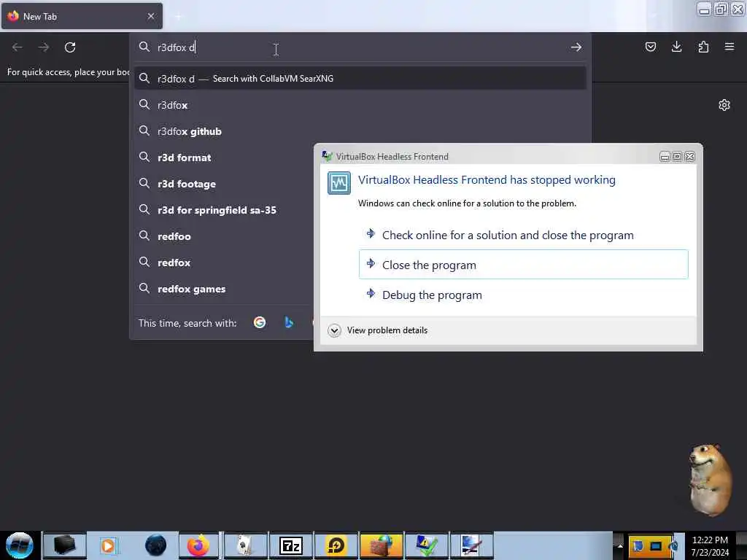The height and width of the screenshot is (560, 747).
Task: Choose the 'redfoo' suggestion
Action: pyautogui.click(x=222, y=236)
